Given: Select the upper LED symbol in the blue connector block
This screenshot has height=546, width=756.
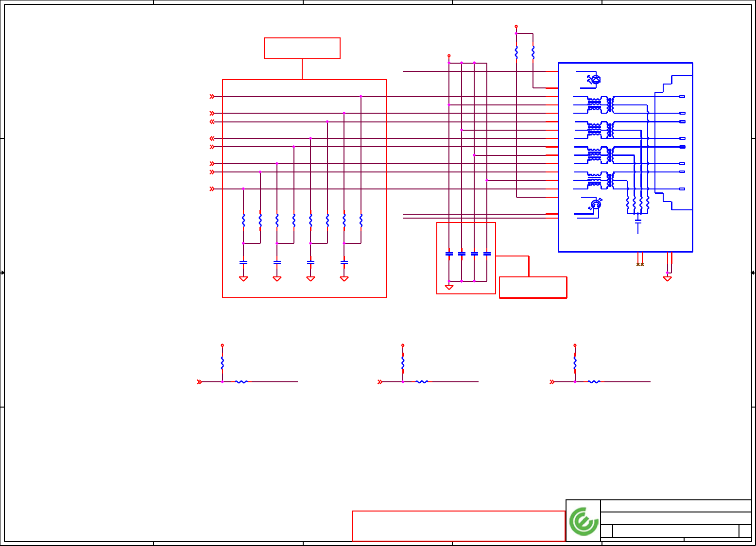Looking at the screenshot, I should (x=594, y=79).
